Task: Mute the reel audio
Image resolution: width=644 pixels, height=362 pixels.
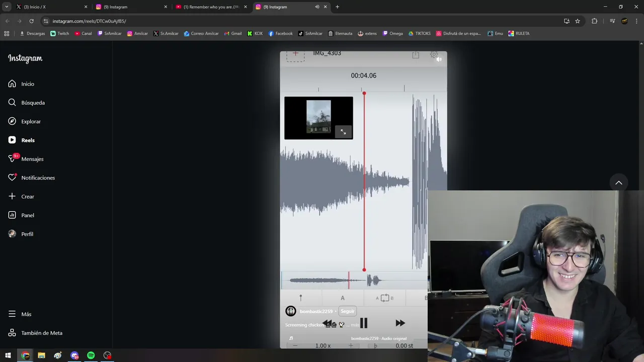Action: (439, 59)
